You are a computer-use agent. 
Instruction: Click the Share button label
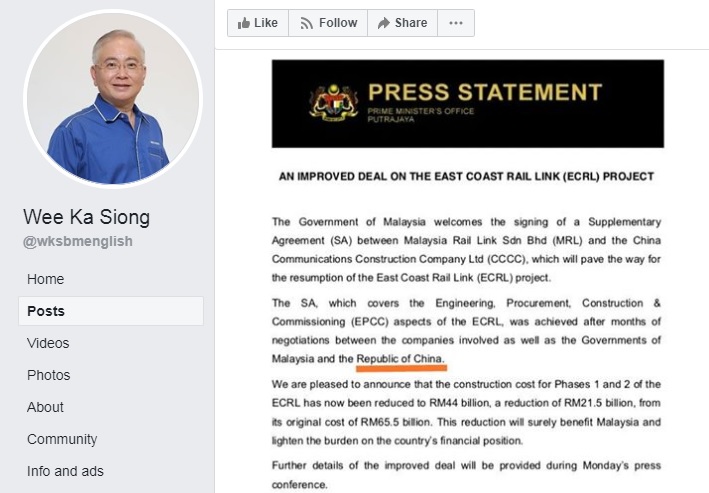point(411,23)
